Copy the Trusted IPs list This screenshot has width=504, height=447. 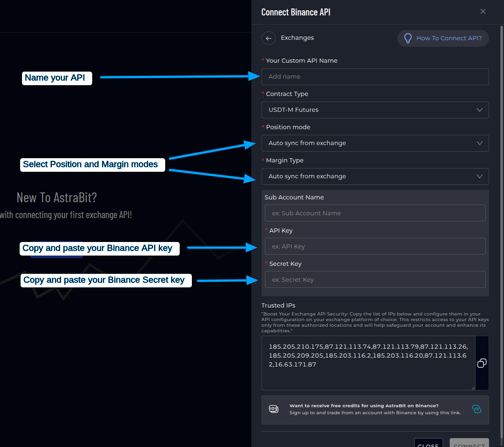tap(482, 363)
